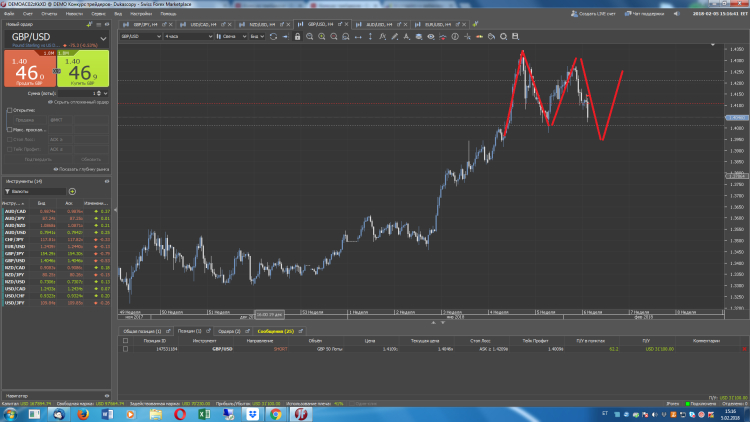This screenshot has width=750, height=422.
Task: Click the filter funnel icon in Instruments panel
Action: (x=7, y=191)
